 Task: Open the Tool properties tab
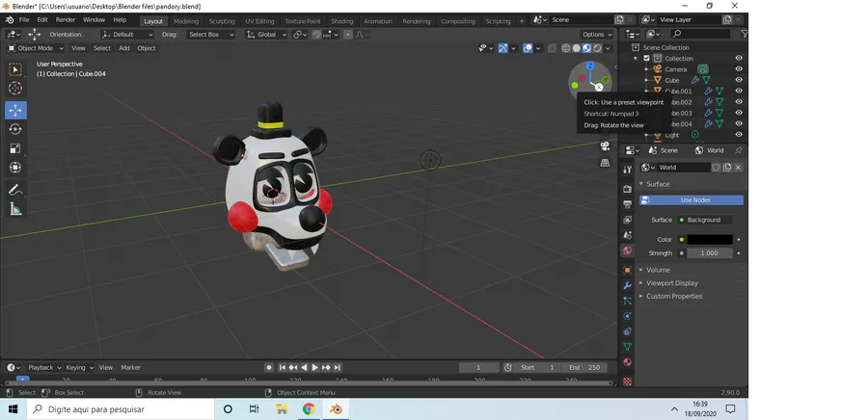pyautogui.click(x=627, y=170)
